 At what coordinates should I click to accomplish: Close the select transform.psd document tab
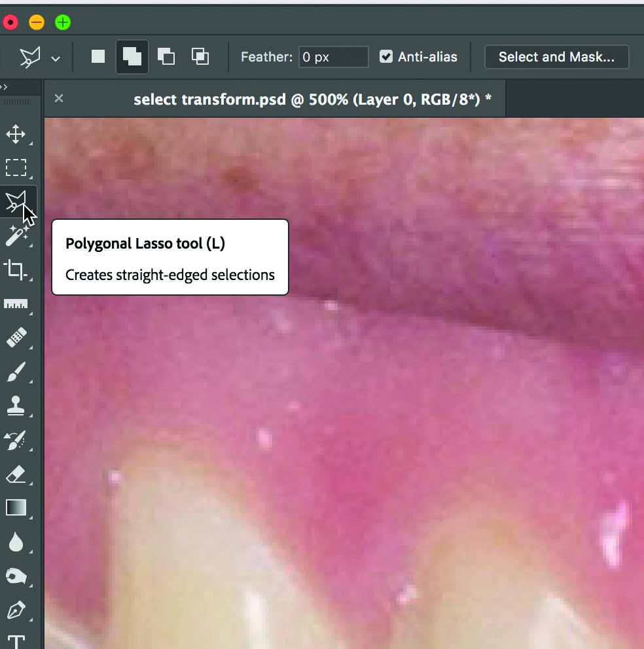(x=59, y=98)
